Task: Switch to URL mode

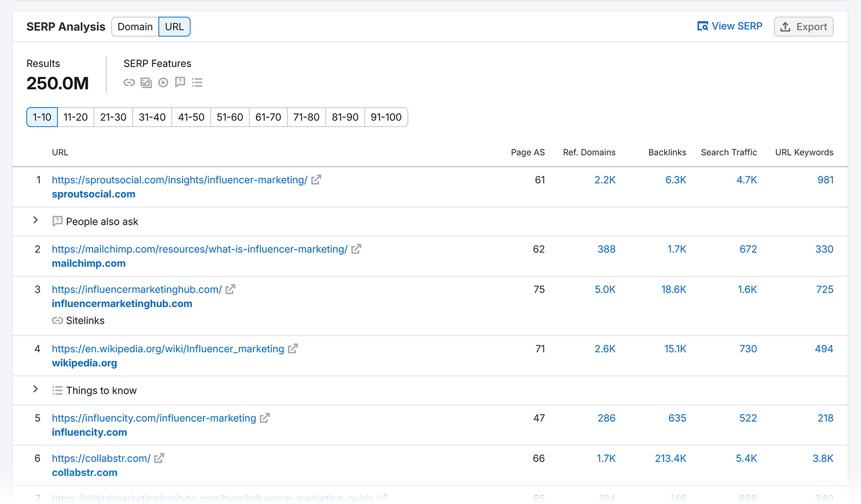Action: point(174,26)
